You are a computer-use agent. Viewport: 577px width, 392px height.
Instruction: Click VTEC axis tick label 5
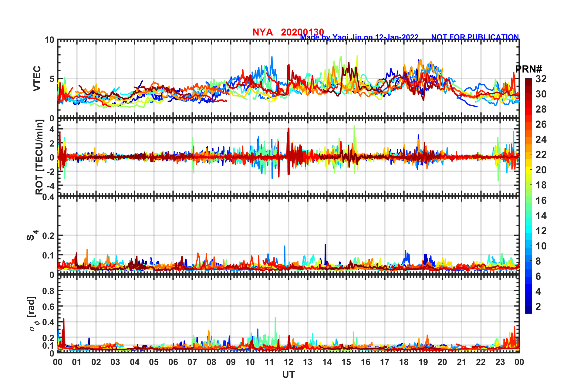pyautogui.click(x=52, y=79)
